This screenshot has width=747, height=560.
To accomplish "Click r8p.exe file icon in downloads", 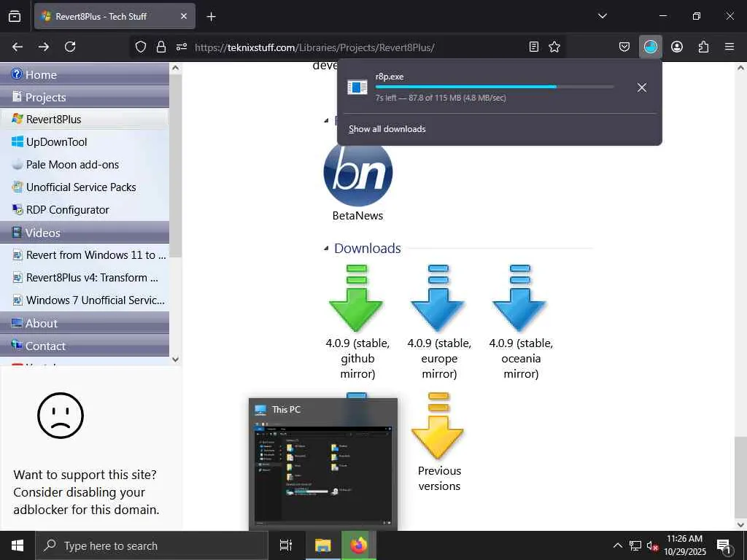I will tap(357, 87).
